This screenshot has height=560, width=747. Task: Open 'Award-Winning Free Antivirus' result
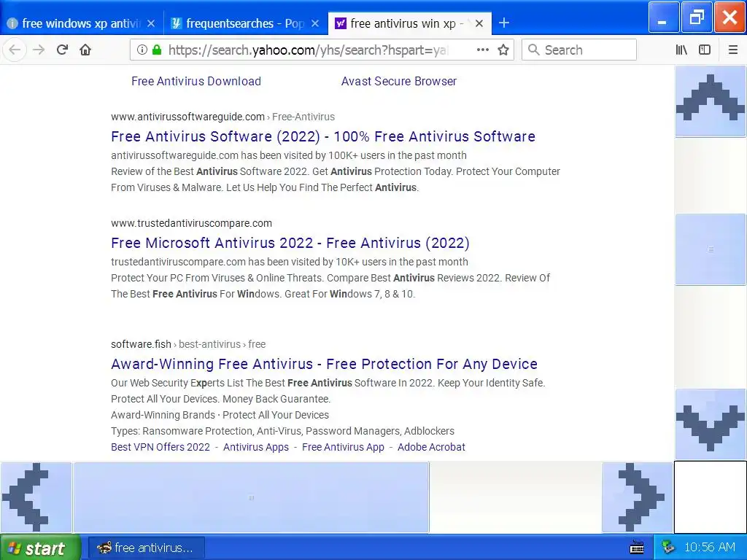pyautogui.click(x=325, y=365)
